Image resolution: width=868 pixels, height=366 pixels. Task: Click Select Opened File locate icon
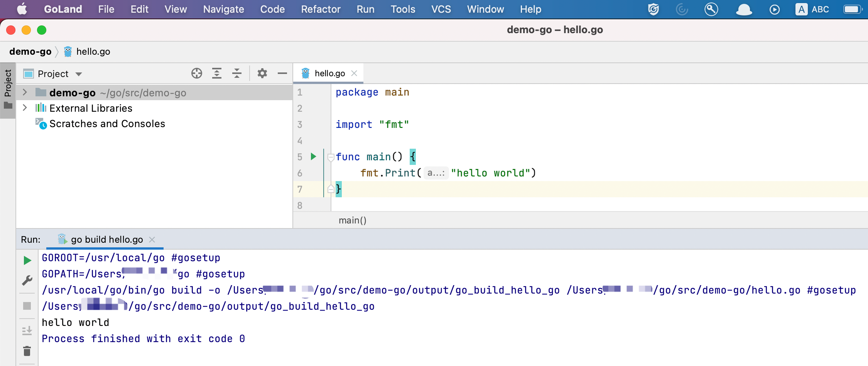[x=197, y=73]
